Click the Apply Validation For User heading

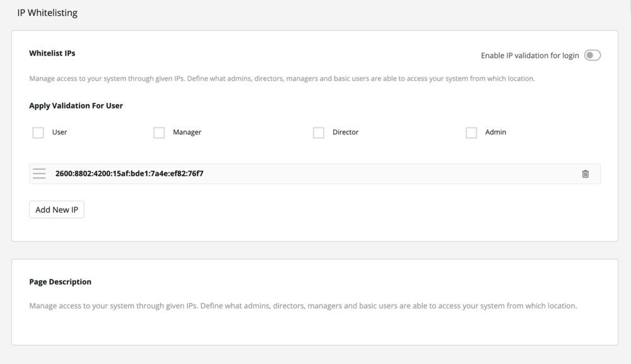click(76, 106)
